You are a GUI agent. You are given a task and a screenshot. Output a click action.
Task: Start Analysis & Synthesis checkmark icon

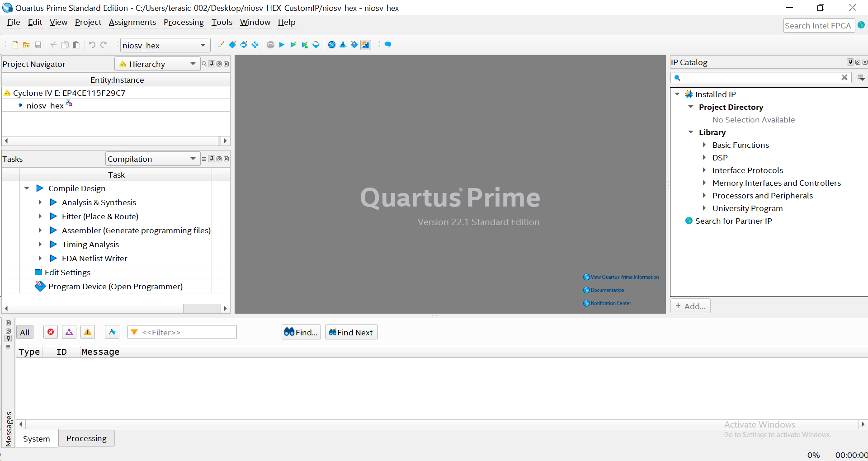pyautogui.click(x=293, y=45)
